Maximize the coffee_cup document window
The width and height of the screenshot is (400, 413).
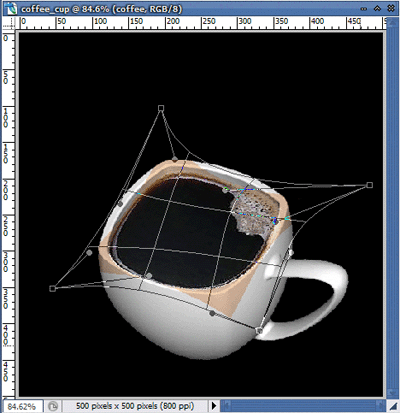(377, 9)
